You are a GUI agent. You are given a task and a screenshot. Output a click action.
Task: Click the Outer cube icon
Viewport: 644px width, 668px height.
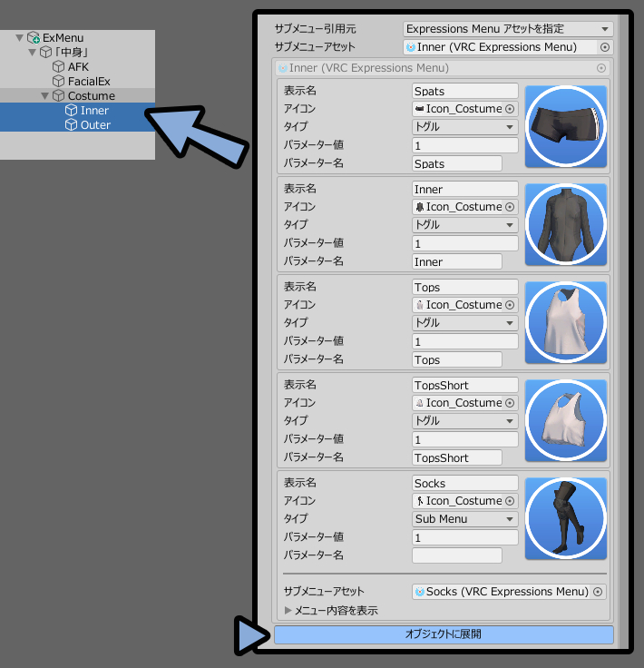click(71, 125)
